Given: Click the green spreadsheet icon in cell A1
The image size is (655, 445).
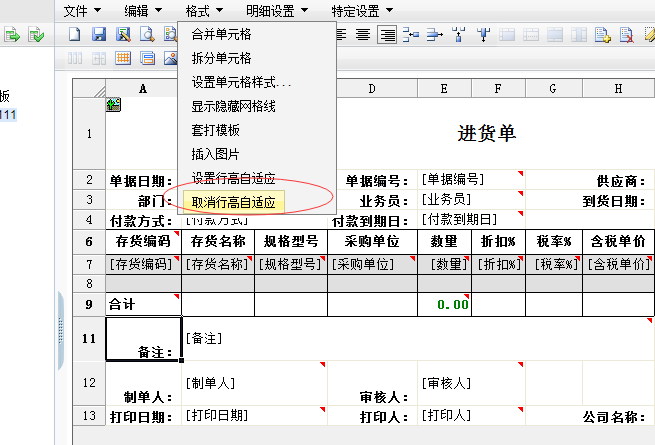Looking at the screenshot, I should (x=113, y=104).
